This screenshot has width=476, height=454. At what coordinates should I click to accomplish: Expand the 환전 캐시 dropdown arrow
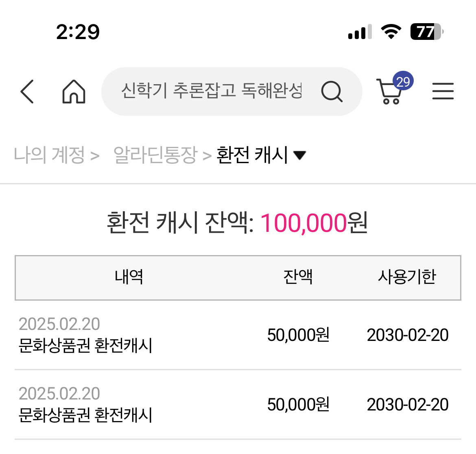point(300,155)
